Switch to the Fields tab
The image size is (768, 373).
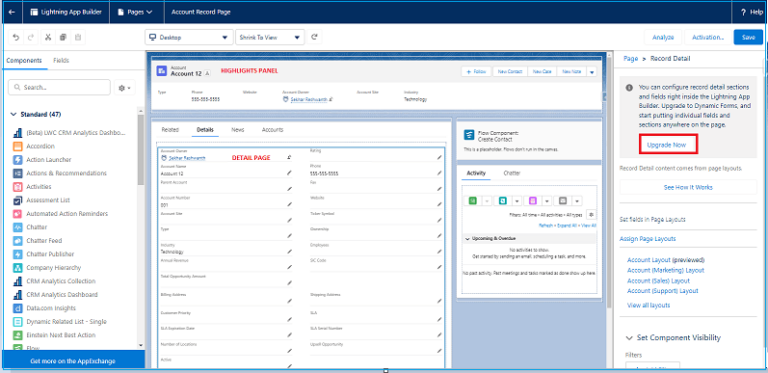61,61
